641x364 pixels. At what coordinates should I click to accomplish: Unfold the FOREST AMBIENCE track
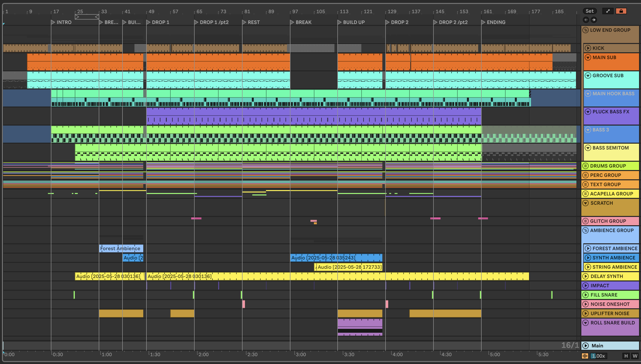(x=588, y=248)
